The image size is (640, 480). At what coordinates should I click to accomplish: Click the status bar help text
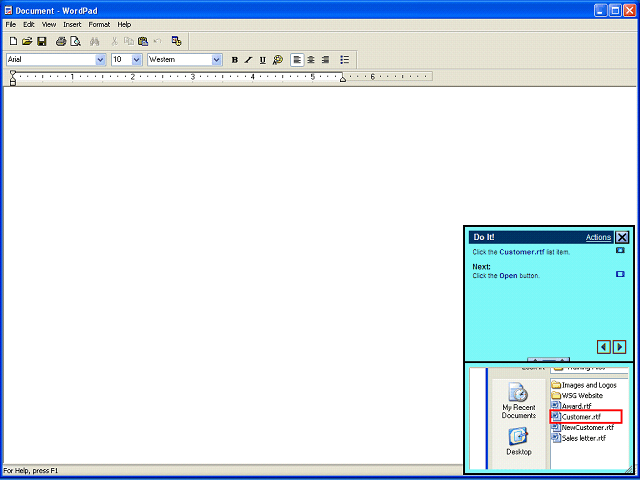pyautogui.click(x=31, y=471)
